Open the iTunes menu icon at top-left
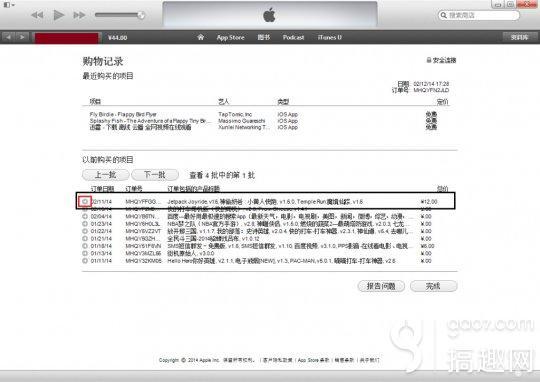Viewport: 540px width, 382px height. [9, 5]
